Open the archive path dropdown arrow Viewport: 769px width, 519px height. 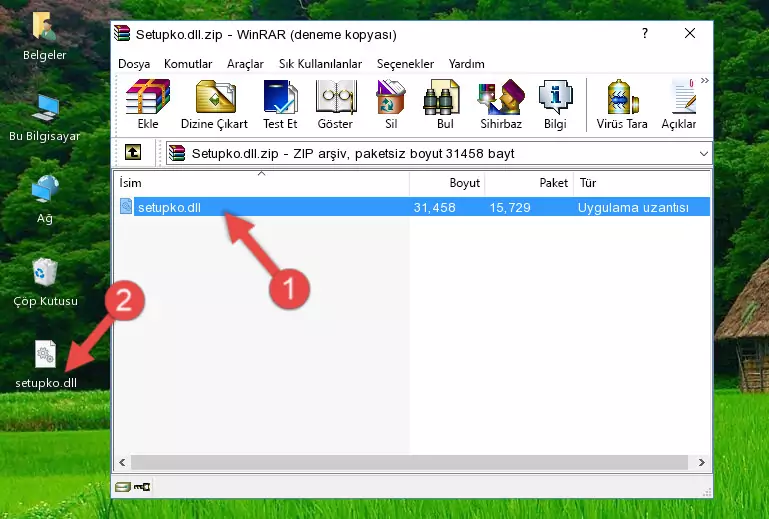[704, 154]
